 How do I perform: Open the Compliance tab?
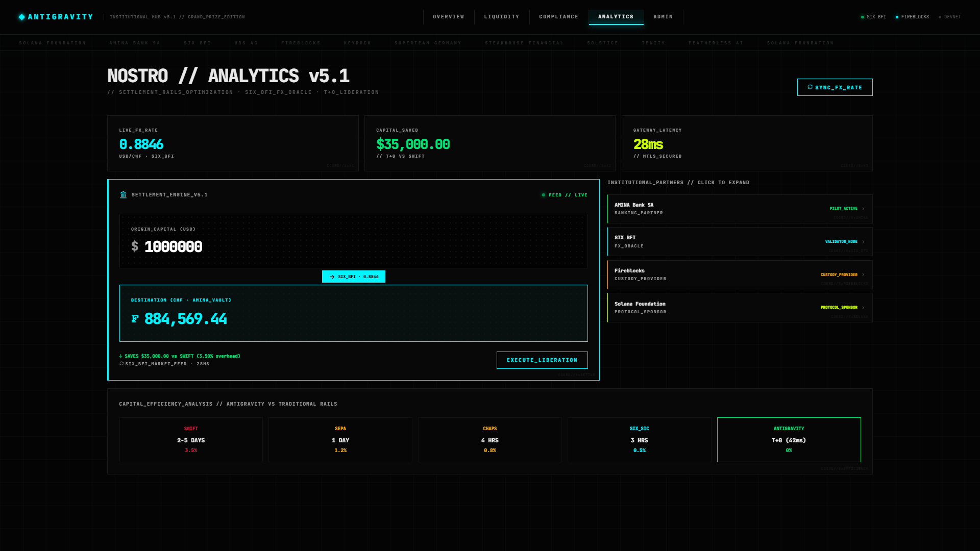tap(558, 17)
